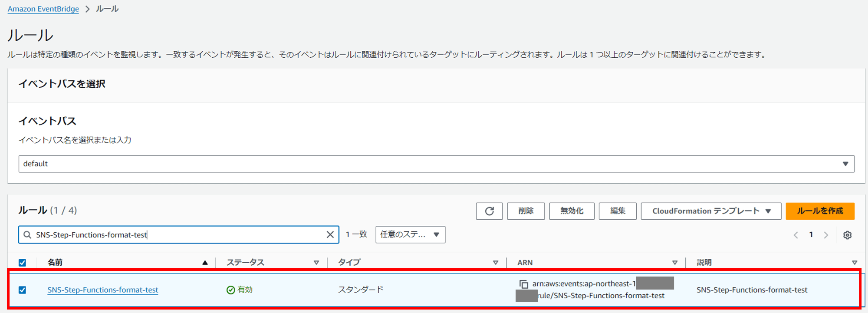The width and height of the screenshot is (868, 313).
Task: Click the 削除 button
Action: (526, 211)
